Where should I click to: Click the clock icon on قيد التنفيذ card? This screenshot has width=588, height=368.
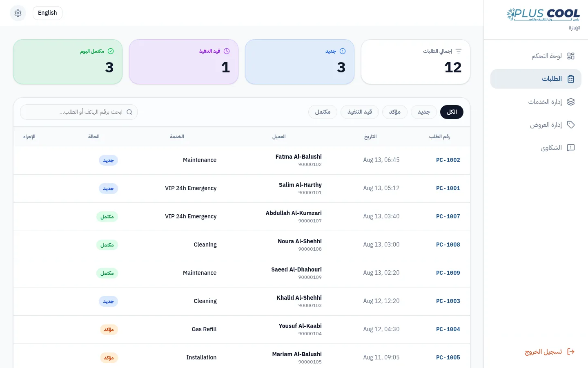[227, 51]
